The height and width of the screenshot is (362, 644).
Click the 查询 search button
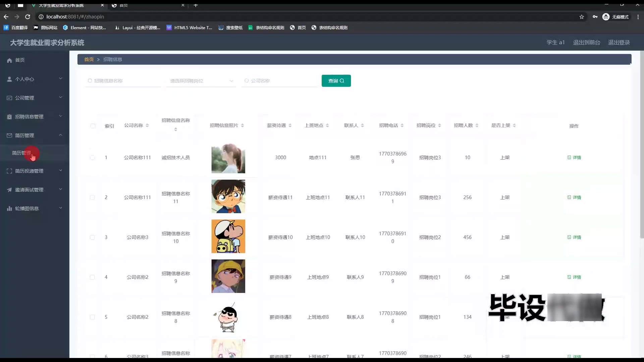pyautogui.click(x=336, y=81)
